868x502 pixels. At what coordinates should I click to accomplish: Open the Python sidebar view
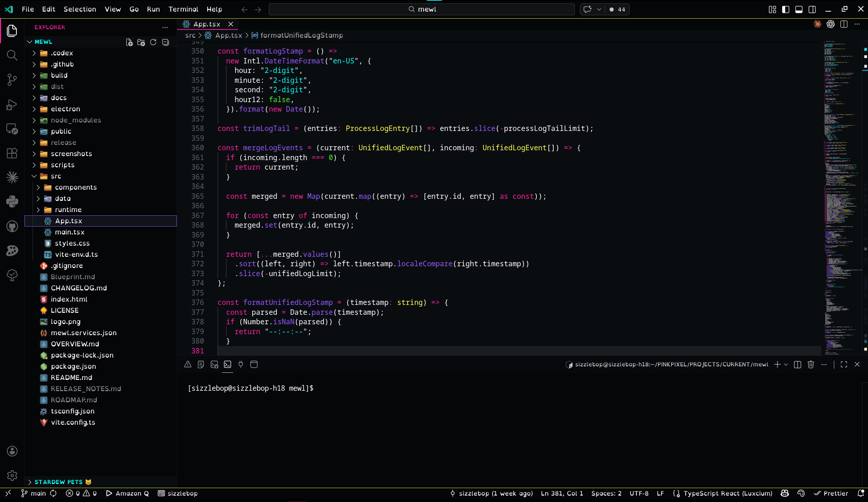pyautogui.click(x=12, y=202)
